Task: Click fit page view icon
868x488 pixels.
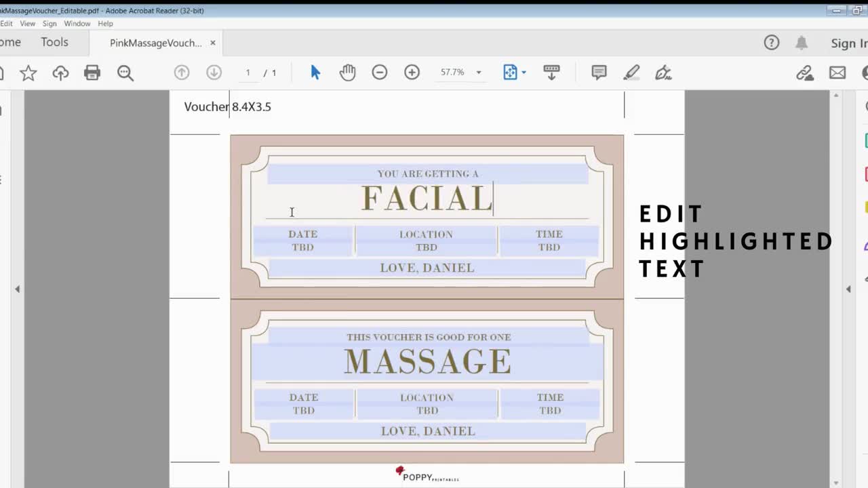Action: [510, 73]
